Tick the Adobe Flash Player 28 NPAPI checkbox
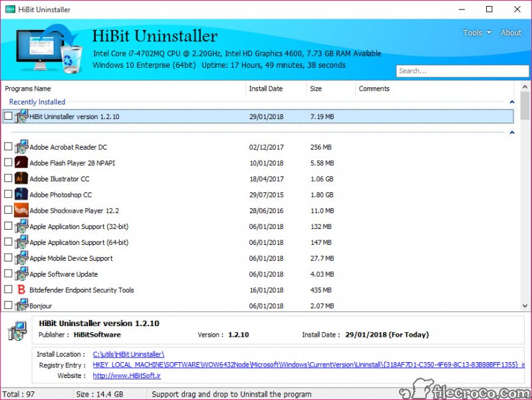The height and width of the screenshot is (400, 532). pyautogui.click(x=8, y=162)
